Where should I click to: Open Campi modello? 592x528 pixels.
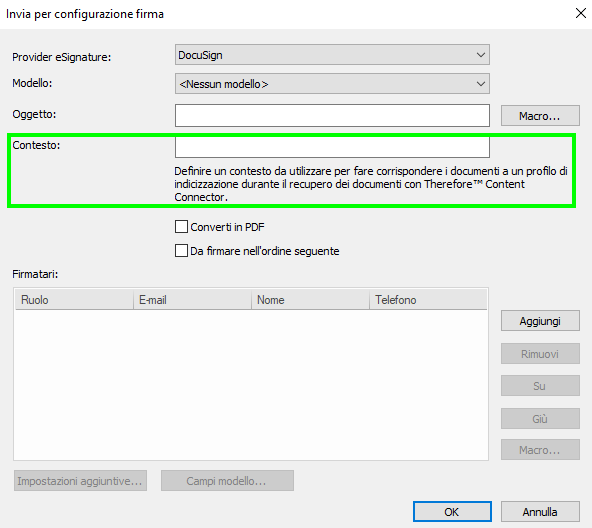pyautogui.click(x=227, y=481)
